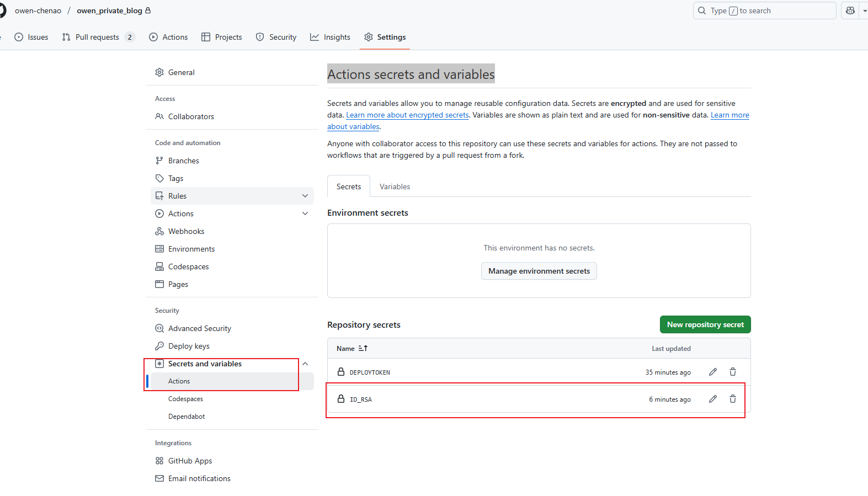Screen dimensions: 868x496
Task: Delete the DEPLOYTOKEN secret via trash icon
Action: (x=733, y=372)
